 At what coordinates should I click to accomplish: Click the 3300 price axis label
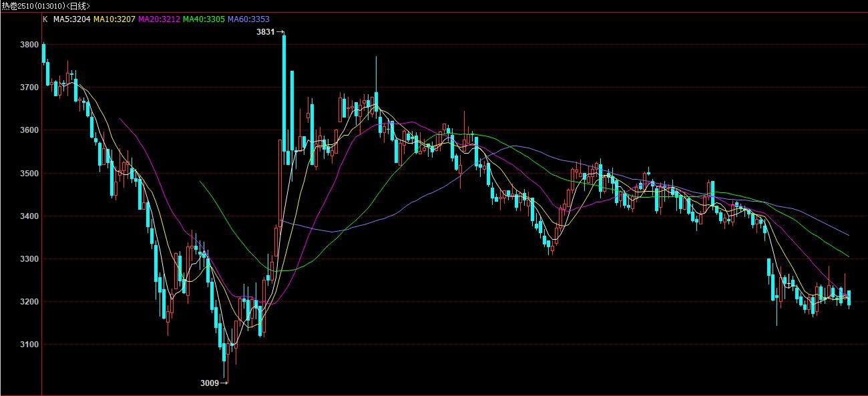pyautogui.click(x=29, y=259)
